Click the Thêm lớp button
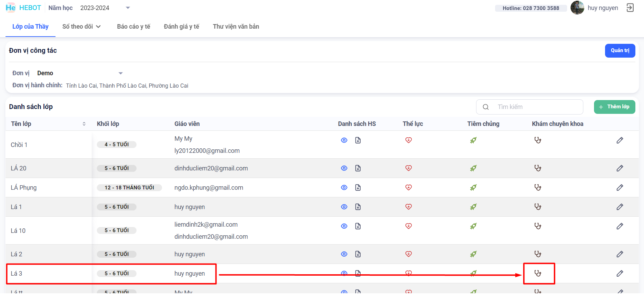 tap(614, 107)
